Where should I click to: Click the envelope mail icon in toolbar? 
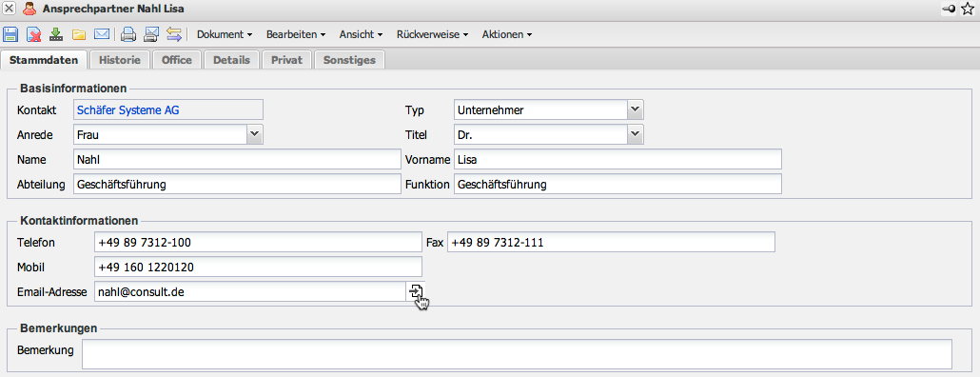coord(102,34)
